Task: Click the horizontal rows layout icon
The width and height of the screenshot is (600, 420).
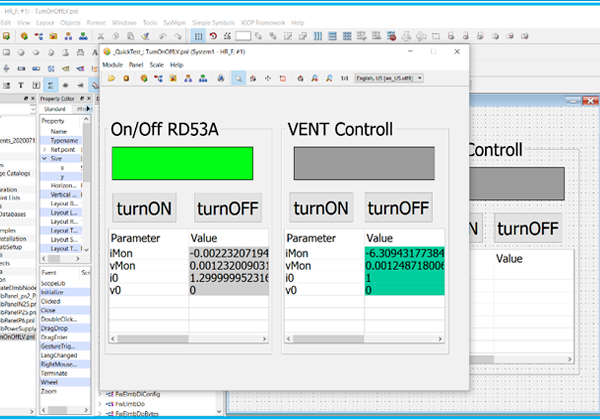Action: 333,36
